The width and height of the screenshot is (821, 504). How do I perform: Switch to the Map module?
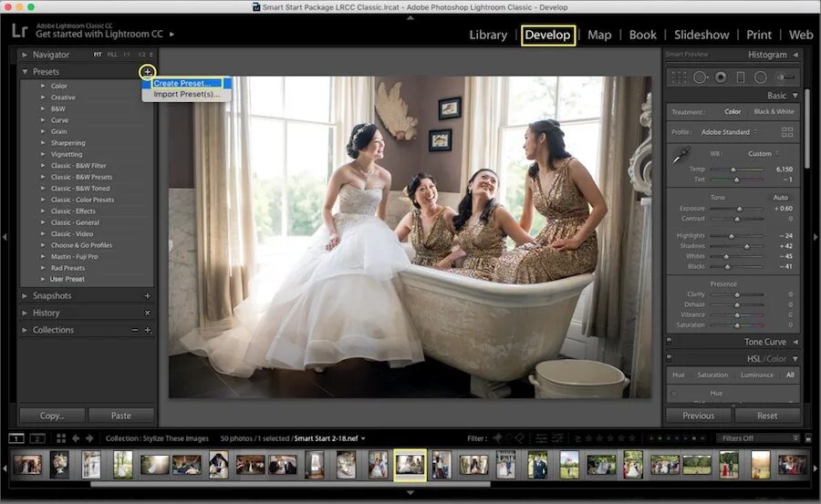(599, 35)
